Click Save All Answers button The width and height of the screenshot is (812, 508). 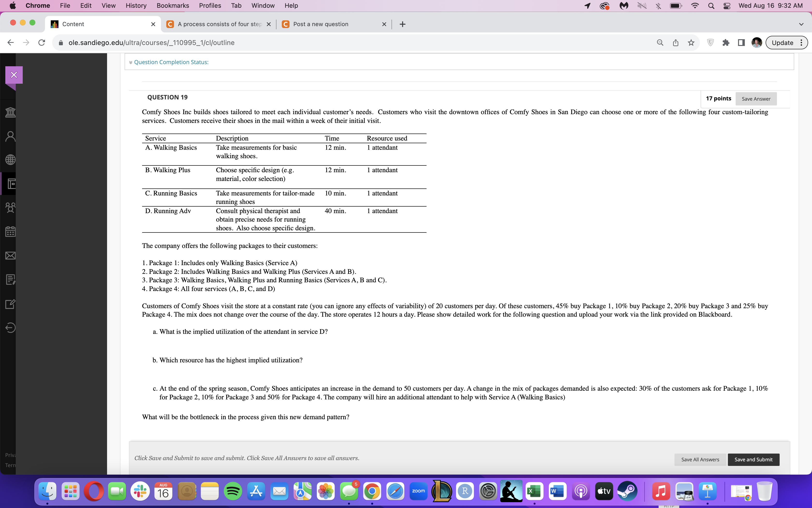tap(700, 459)
